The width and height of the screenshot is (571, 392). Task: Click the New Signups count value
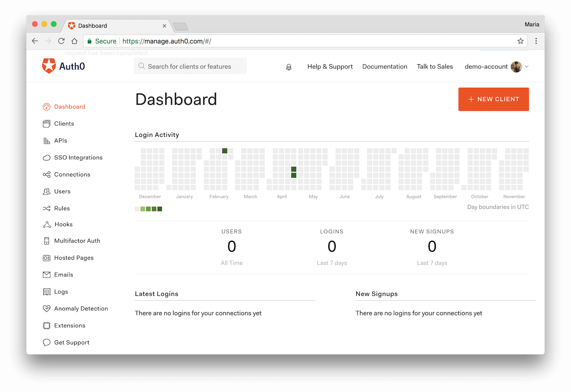click(x=432, y=246)
